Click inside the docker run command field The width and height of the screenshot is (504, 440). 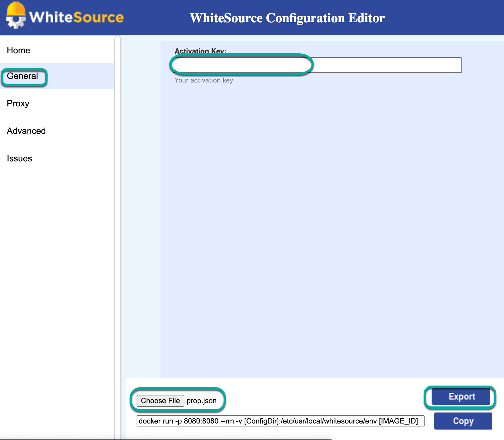coord(280,421)
